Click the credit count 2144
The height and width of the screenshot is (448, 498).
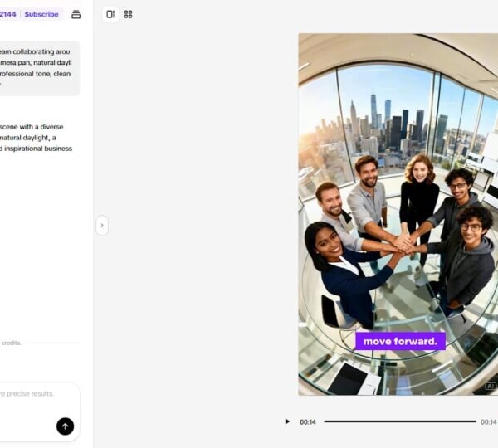(8, 14)
